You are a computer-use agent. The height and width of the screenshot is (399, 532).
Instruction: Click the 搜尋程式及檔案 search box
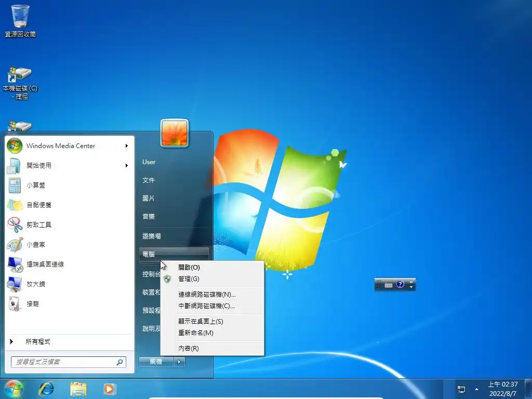tap(68, 362)
